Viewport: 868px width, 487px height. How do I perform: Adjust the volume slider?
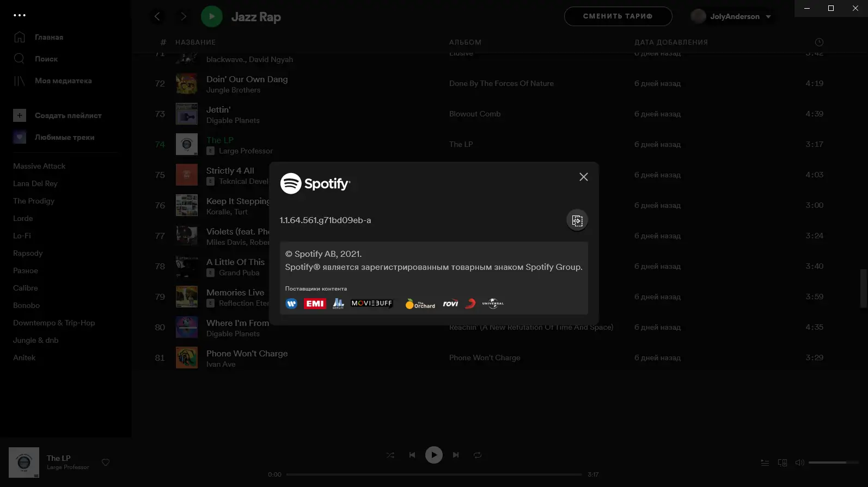coord(834,463)
